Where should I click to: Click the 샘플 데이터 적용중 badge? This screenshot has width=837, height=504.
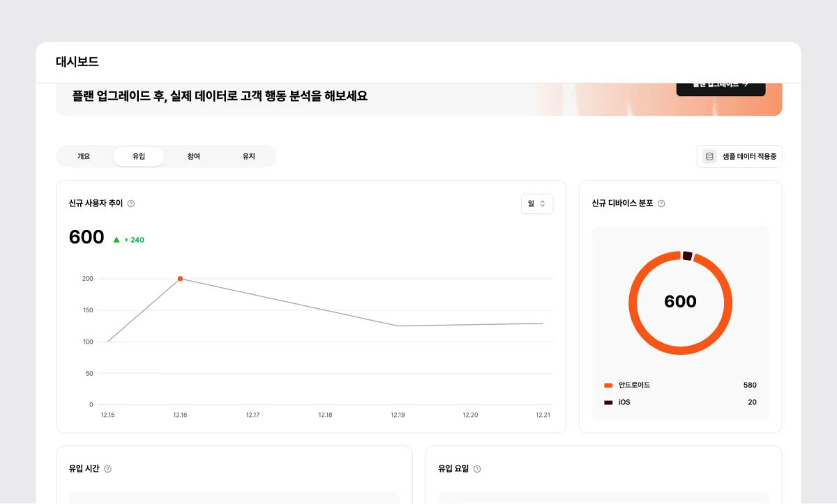click(x=739, y=156)
